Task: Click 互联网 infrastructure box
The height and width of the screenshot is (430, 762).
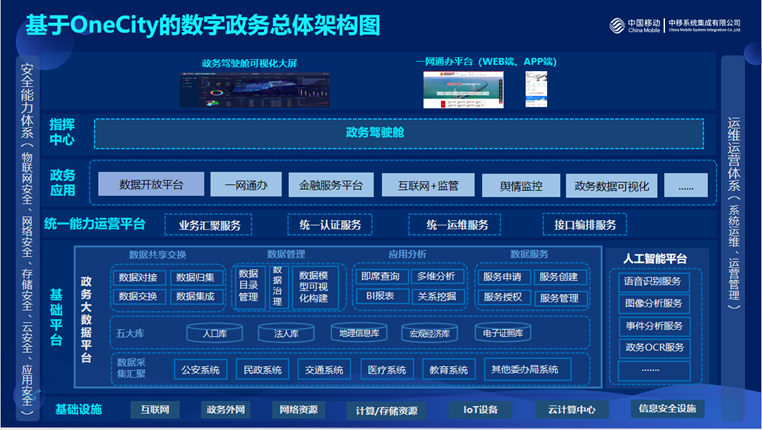Action: (x=155, y=410)
